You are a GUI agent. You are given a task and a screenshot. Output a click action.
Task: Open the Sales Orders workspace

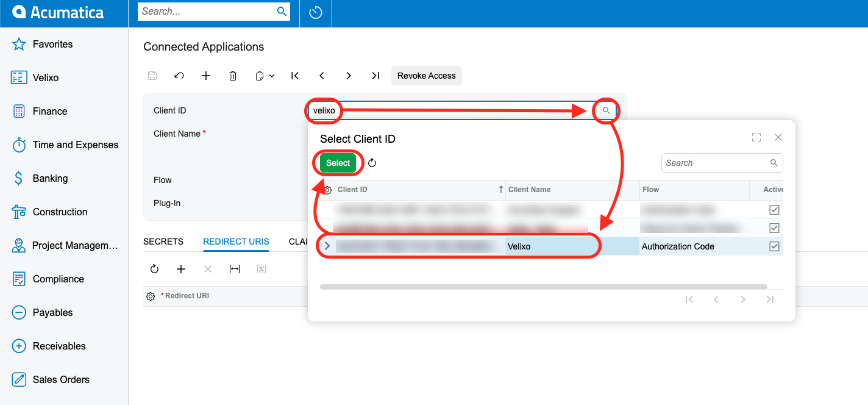(x=61, y=380)
